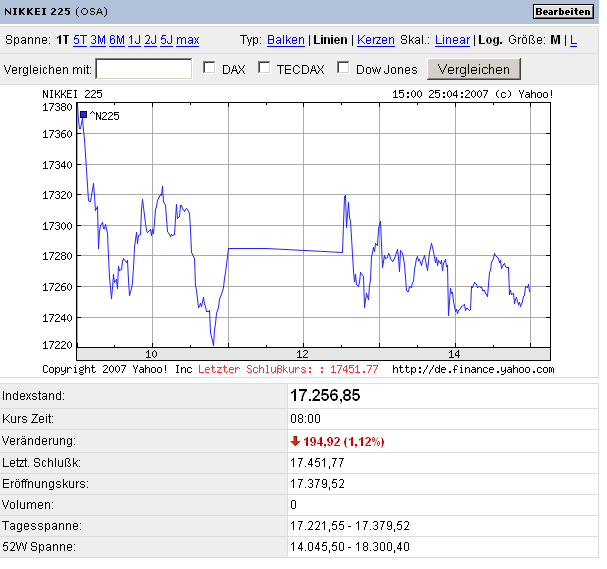Image resolution: width=607 pixels, height=569 pixels.
Task: Switch span to 5J
Action: pyautogui.click(x=166, y=40)
